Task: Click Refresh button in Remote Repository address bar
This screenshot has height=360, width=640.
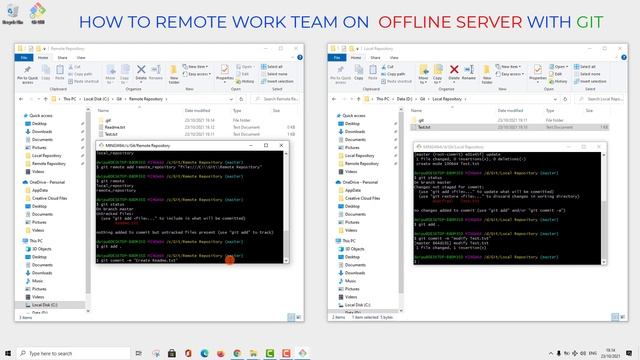Action: tap(241, 99)
